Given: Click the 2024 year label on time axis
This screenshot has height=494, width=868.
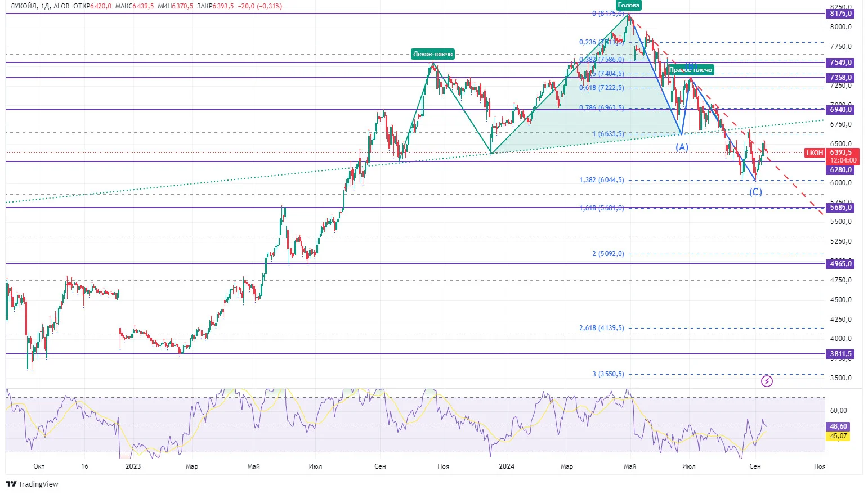Looking at the screenshot, I should [507, 466].
